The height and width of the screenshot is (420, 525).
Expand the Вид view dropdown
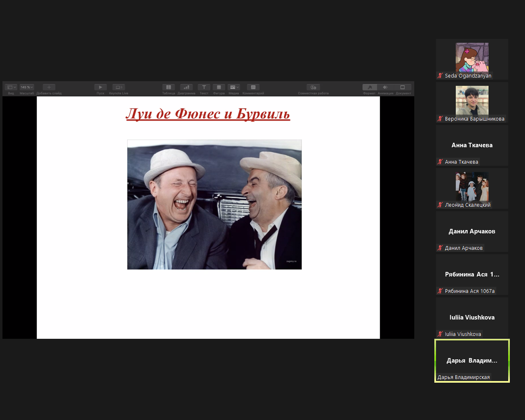(11, 87)
